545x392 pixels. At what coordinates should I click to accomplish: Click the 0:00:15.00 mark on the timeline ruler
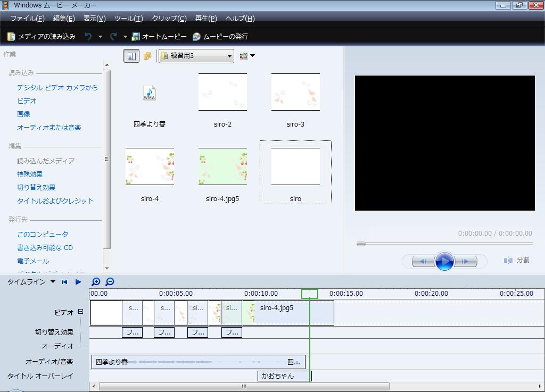click(346, 294)
